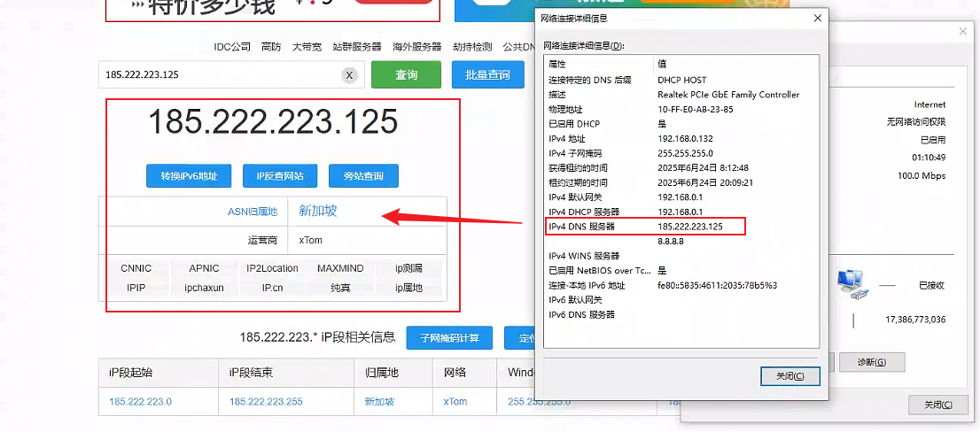Open the 海外服务器 navigation link

[x=416, y=47]
